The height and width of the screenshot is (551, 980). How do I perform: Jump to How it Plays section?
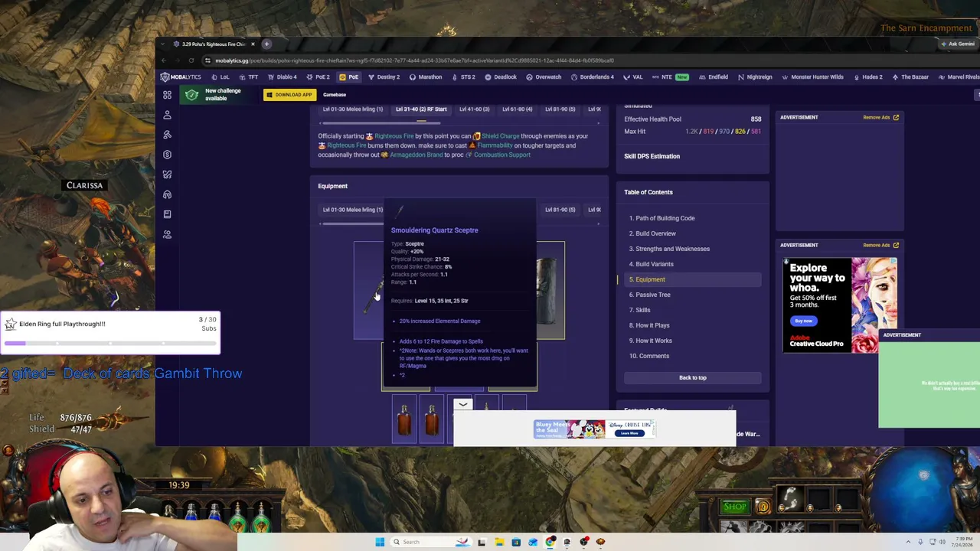click(x=652, y=325)
